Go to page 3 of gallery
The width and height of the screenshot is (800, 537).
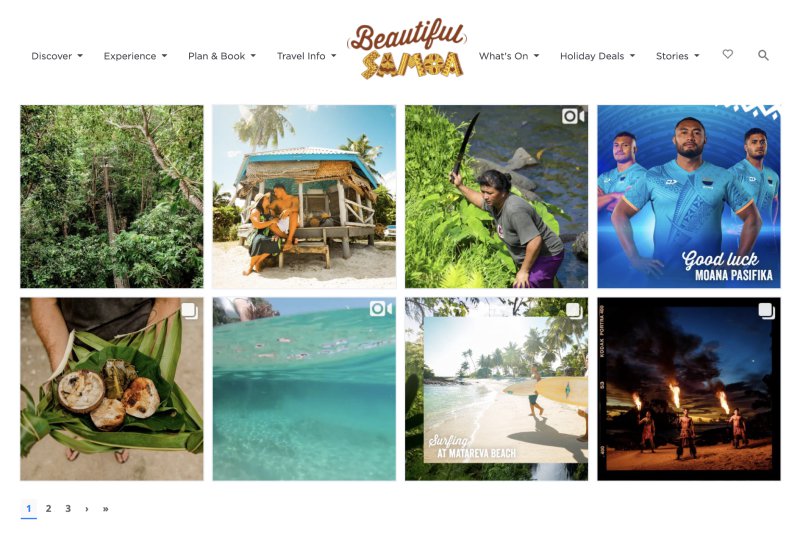click(x=68, y=508)
